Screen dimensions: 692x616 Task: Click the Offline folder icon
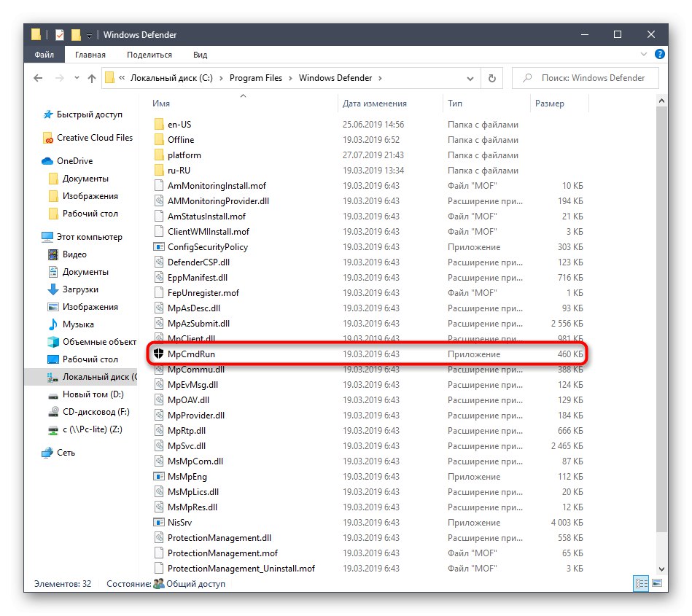(x=159, y=140)
